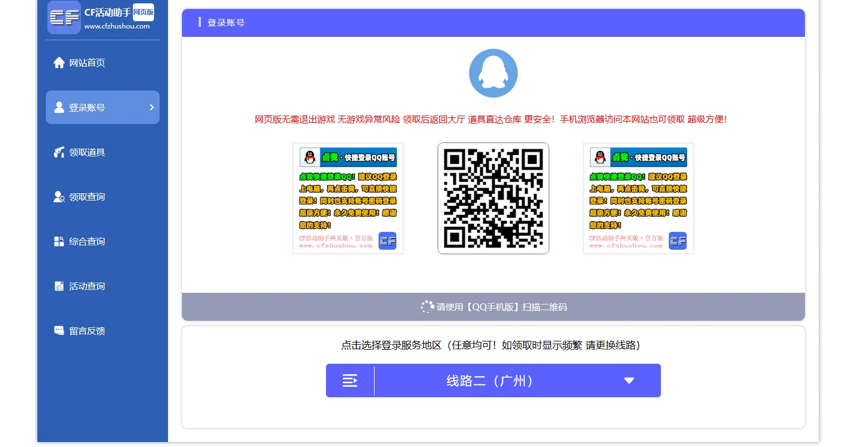Click the user icon beside 登录账号
This screenshot has width=868, height=447.
(59, 107)
